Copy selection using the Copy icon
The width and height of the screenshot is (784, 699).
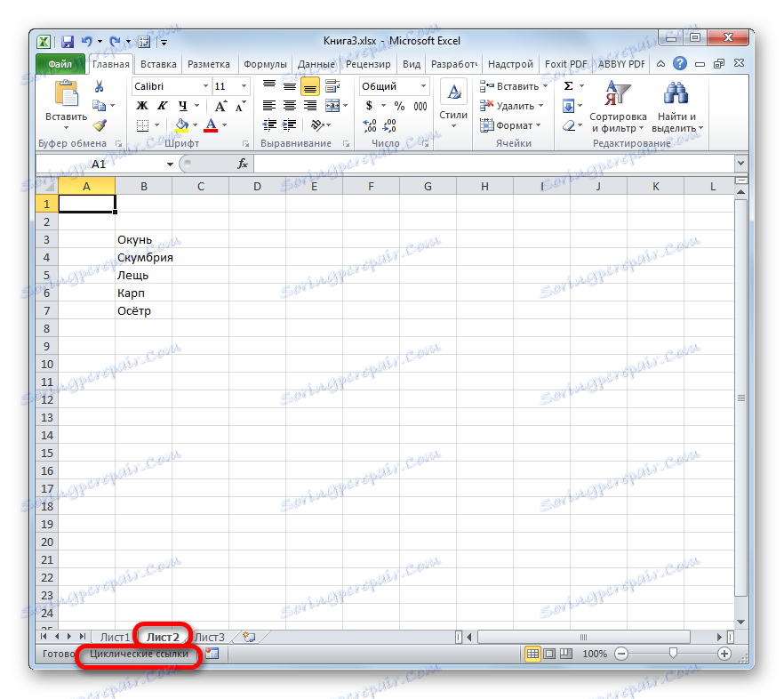(x=99, y=106)
